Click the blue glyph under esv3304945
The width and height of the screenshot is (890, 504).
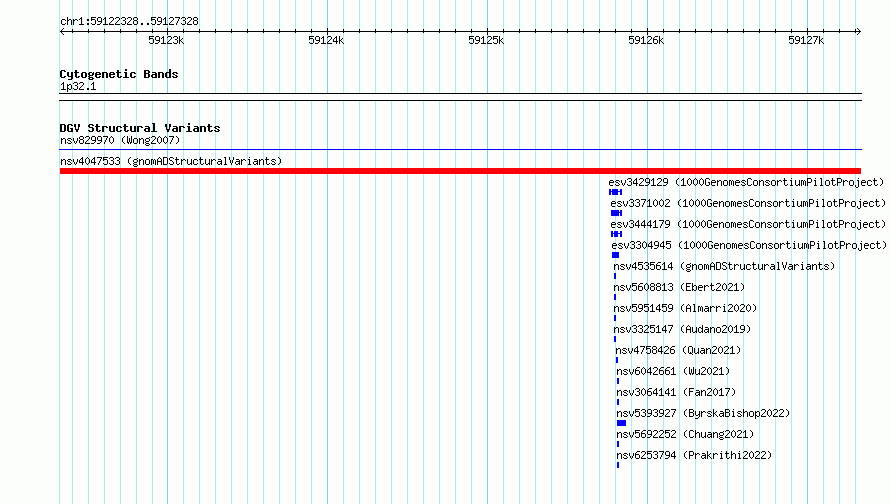[x=615, y=255]
